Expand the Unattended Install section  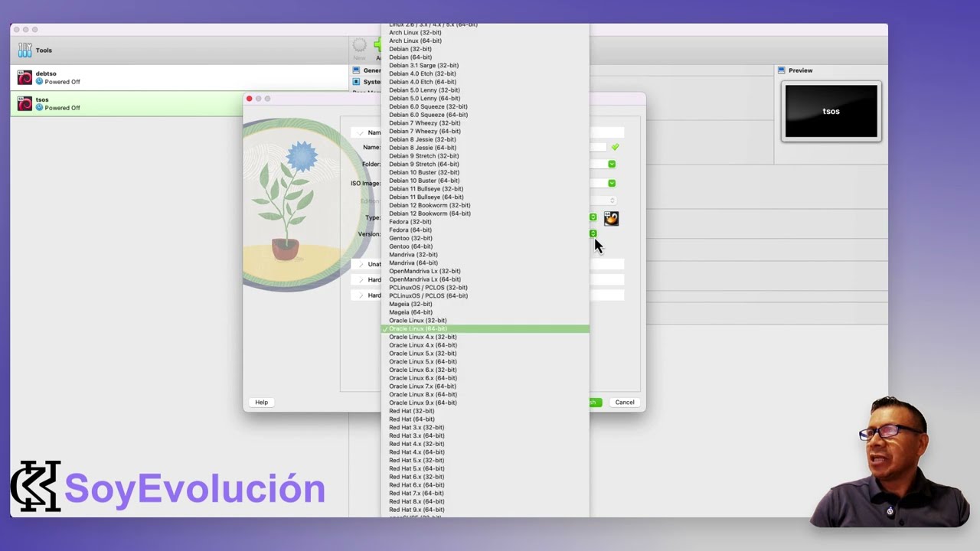(361, 264)
